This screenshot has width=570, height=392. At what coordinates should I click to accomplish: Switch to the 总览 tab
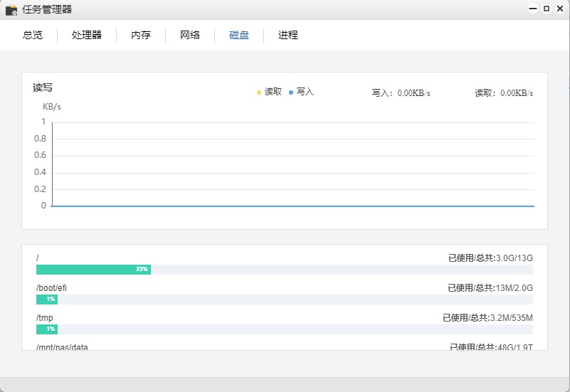pos(33,35)
